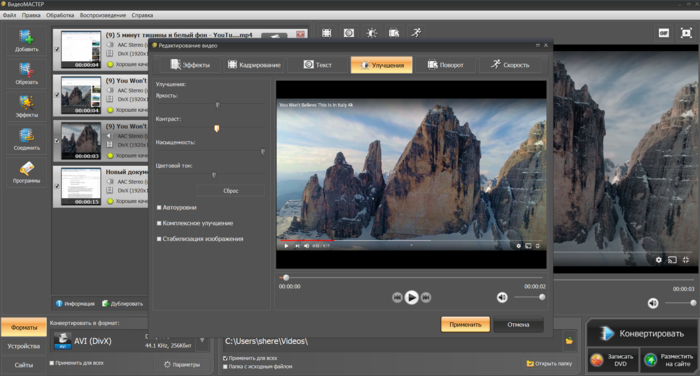Click the brightness sun icon in the main toolbar
Image resolution: width=700 pixels, height=376 pixels.
pyautogui.click(x=371, y=33)
